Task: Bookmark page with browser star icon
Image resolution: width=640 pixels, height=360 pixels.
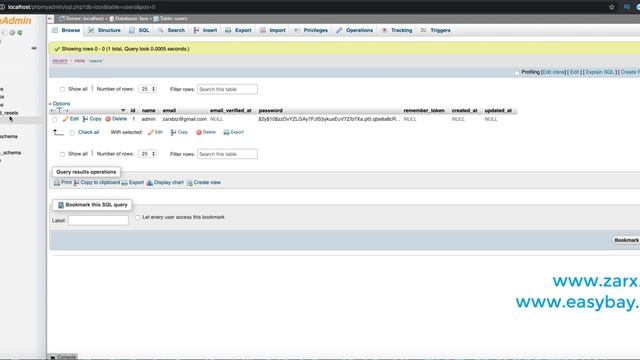Action: click(611, 7)
